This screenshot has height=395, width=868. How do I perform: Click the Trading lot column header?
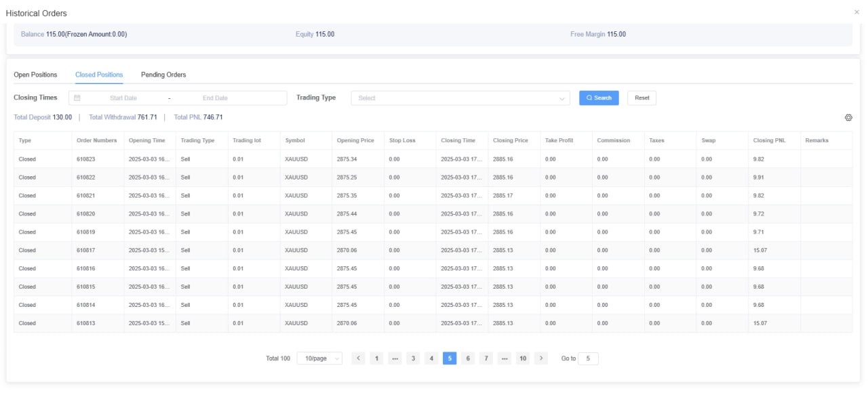point(254,141)
